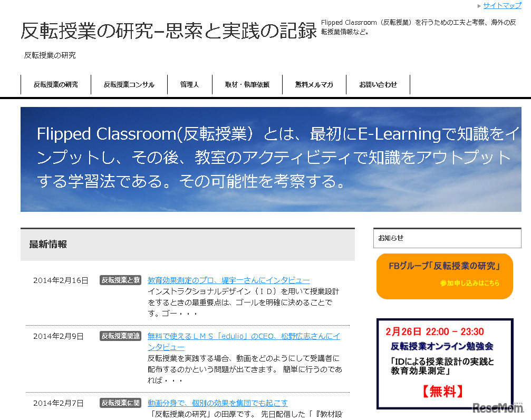Click the 反転授業関連 category tag
The image size is (531, 420).
(120, 336)
